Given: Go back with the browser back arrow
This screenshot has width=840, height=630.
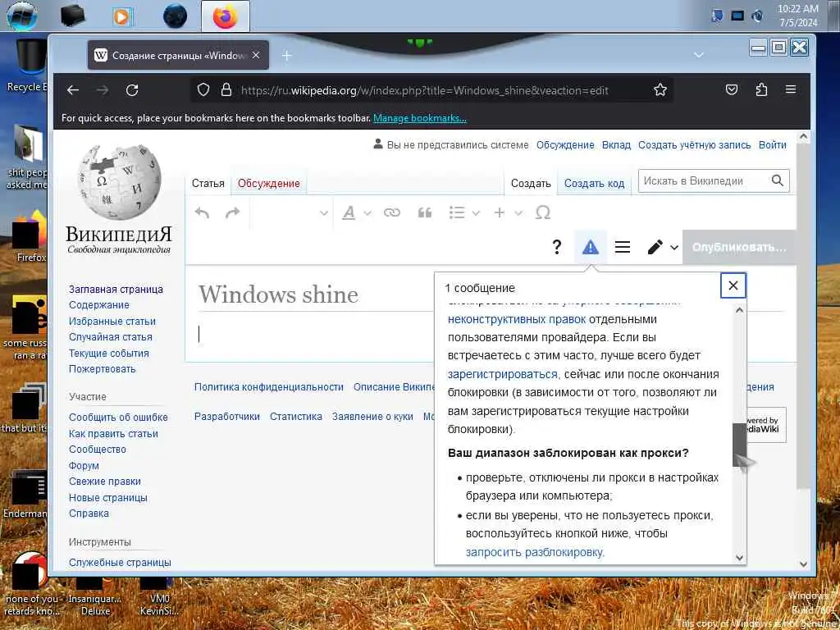Looking at the screenshot, I should coord(73,90).
